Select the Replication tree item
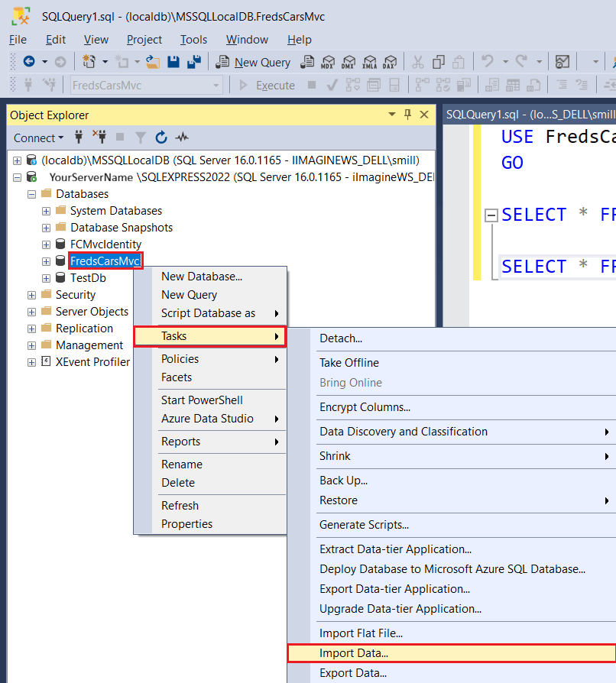The image size is (616, 683). pos(85,329)
